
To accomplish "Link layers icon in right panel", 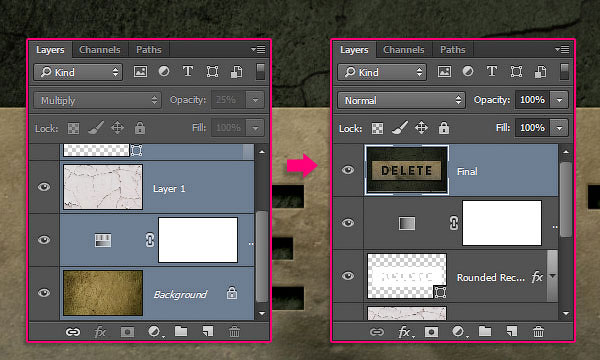I will (377, 332).
